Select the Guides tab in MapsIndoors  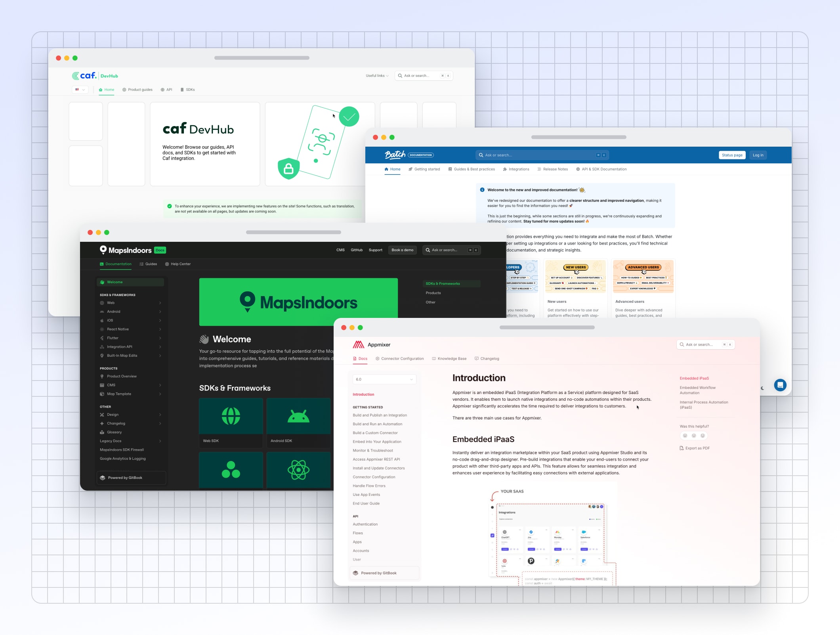tap(148, 264)
